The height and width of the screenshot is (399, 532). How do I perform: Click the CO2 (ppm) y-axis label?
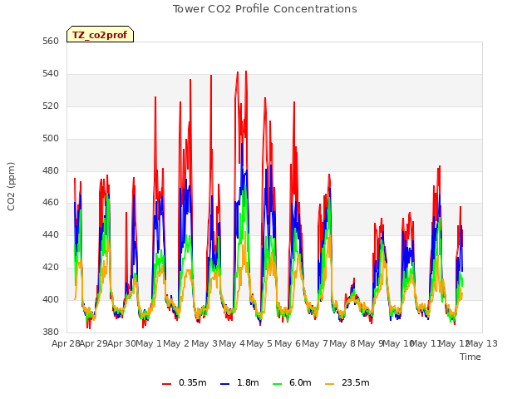[x=11, y=186]
